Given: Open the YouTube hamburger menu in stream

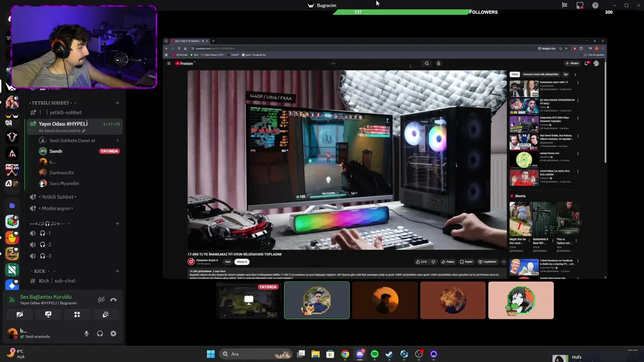Looking at the screenshot, I should click(169, 63).
